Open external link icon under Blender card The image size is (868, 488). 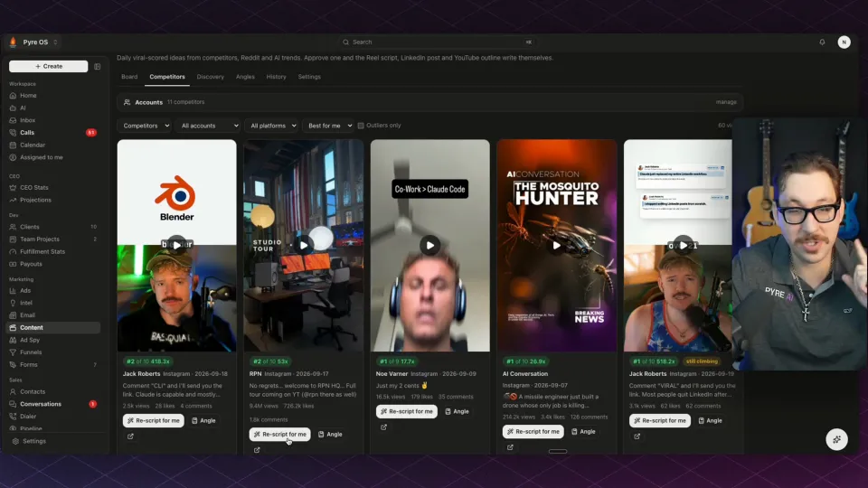(x=130, y=436)
